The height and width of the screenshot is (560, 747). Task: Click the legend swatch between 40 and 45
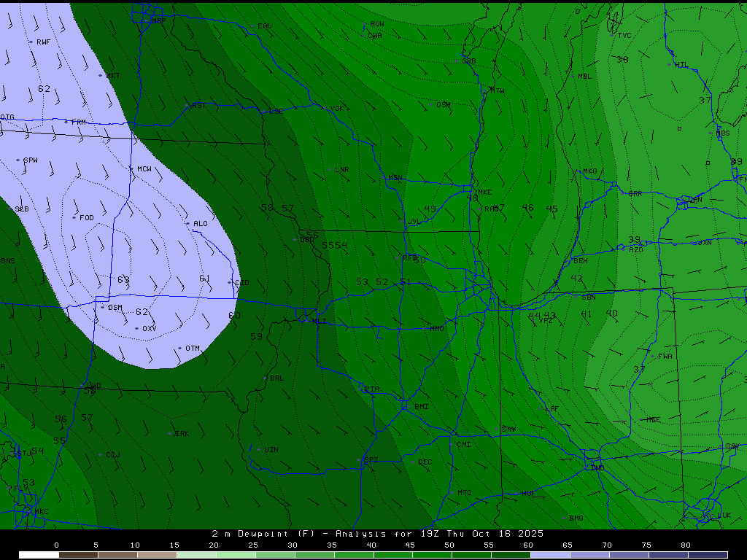393,555
